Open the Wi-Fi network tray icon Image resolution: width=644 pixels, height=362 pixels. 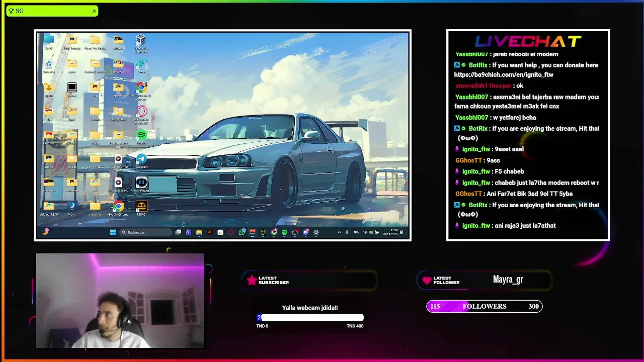tap(366, 232)
